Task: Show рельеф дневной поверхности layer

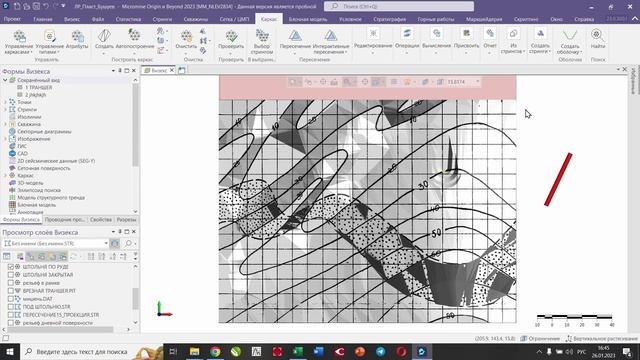Action: pyautogui.click(x=11, y=322)
